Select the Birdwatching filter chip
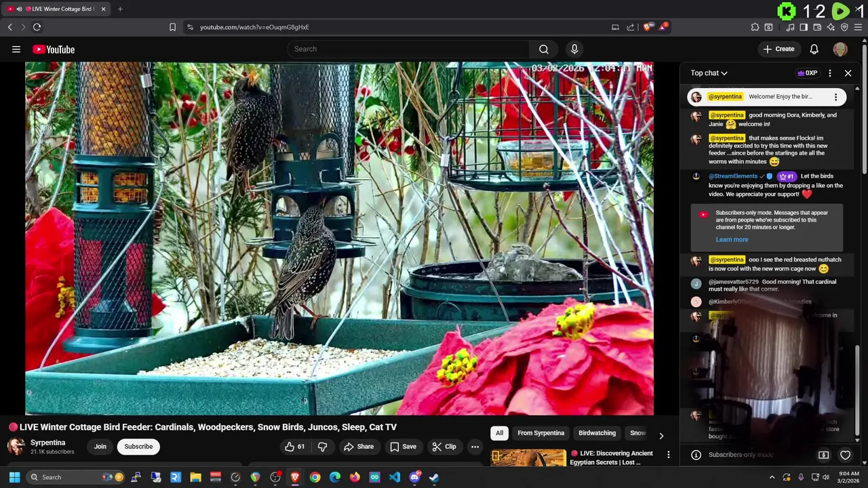The height and width of the screenshot is (488, 868). (x=597, y=433)
